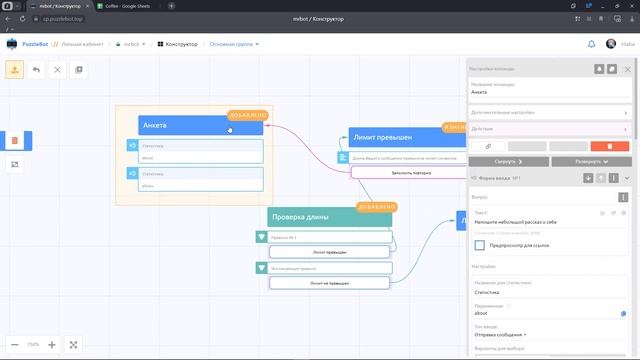
Task: Select the Лимит превышен block header
Action: pos(407,138)
